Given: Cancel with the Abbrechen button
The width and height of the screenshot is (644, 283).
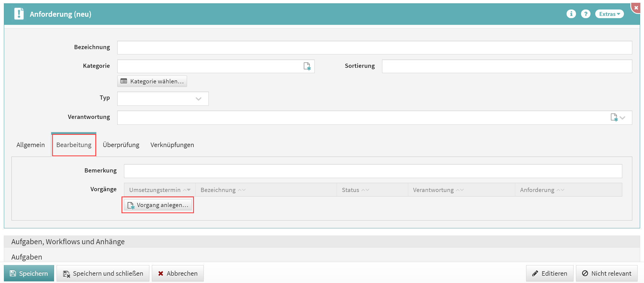Looking at the screenshot, I should coord(178,274).
